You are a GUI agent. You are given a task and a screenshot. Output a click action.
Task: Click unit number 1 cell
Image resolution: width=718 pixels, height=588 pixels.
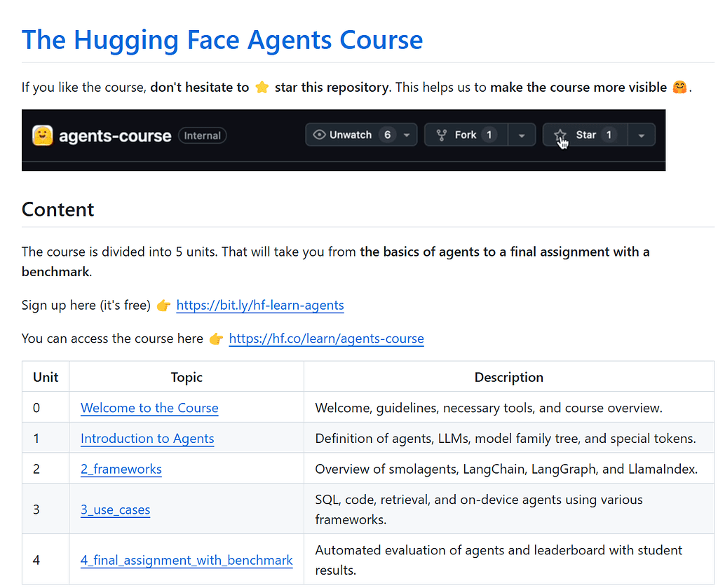(46, 438)
